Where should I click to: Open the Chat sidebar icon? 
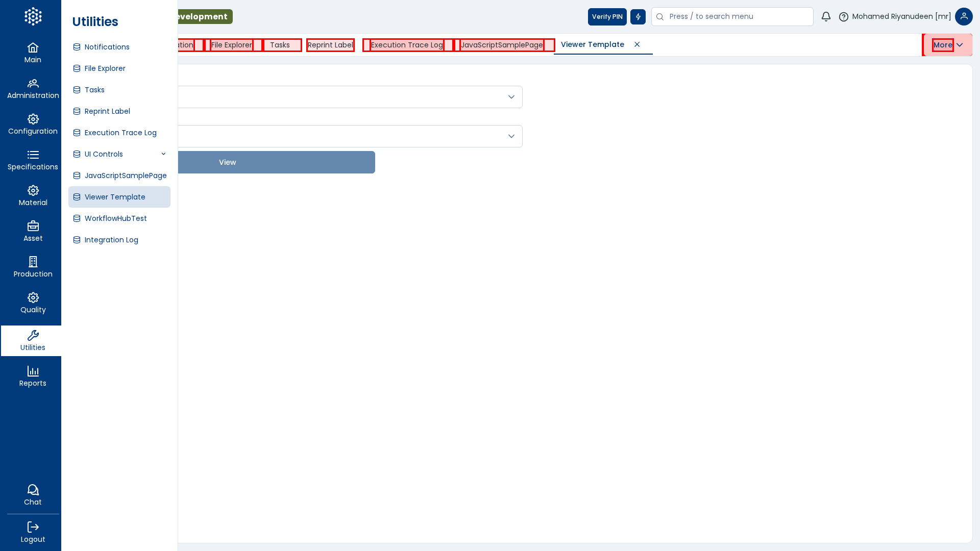(x=33, y=495)
